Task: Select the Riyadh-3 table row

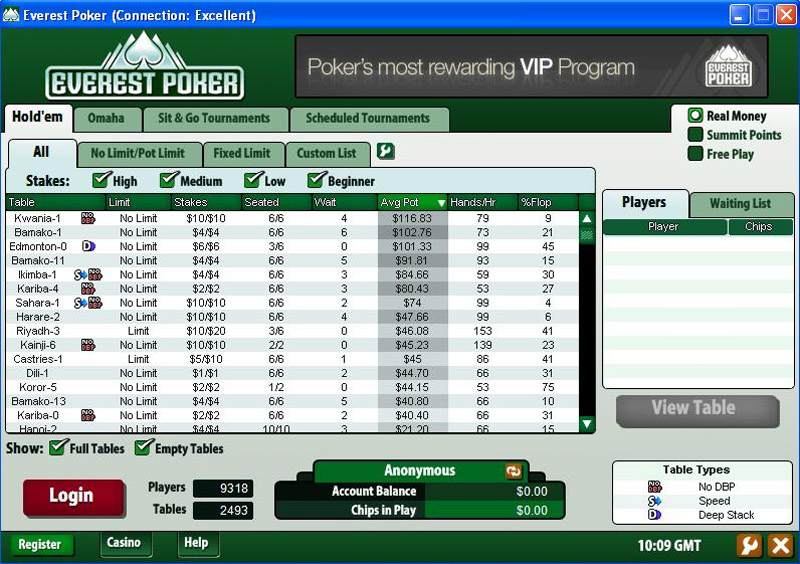Action: coord(292,331)
